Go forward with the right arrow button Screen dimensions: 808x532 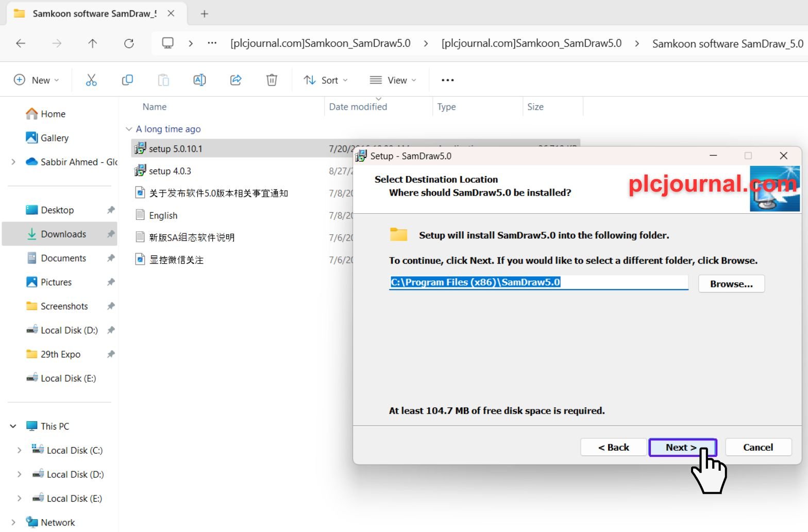coord(57,43)
